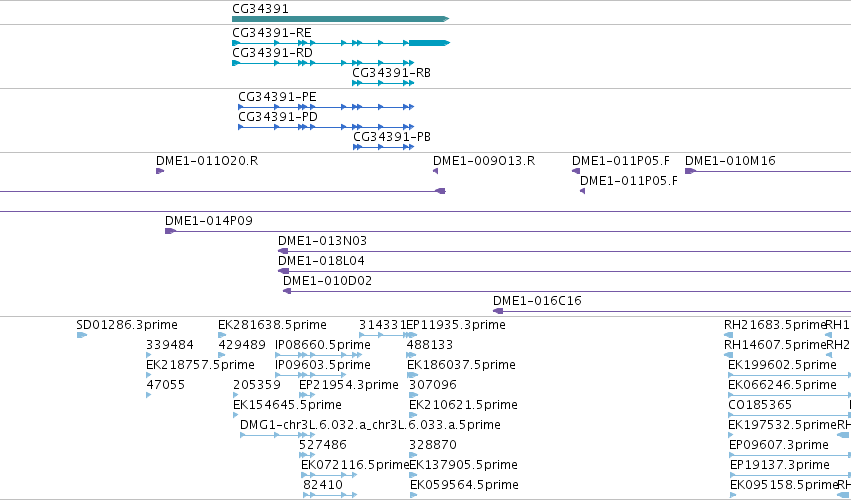Click the DME1-010D02 clone label
Screen dimensions: 851x500
[x=327, y=281]
